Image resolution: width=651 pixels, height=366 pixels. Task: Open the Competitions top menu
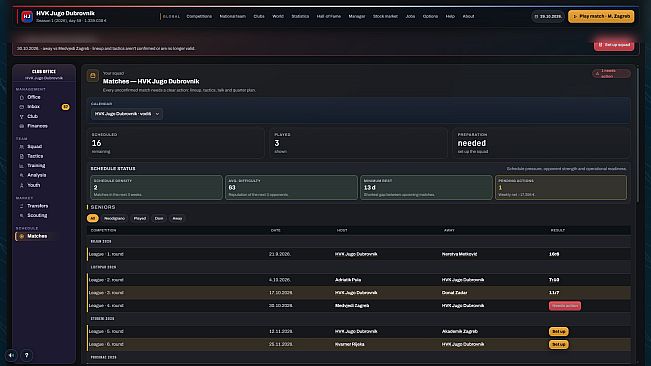coord(199,16)
